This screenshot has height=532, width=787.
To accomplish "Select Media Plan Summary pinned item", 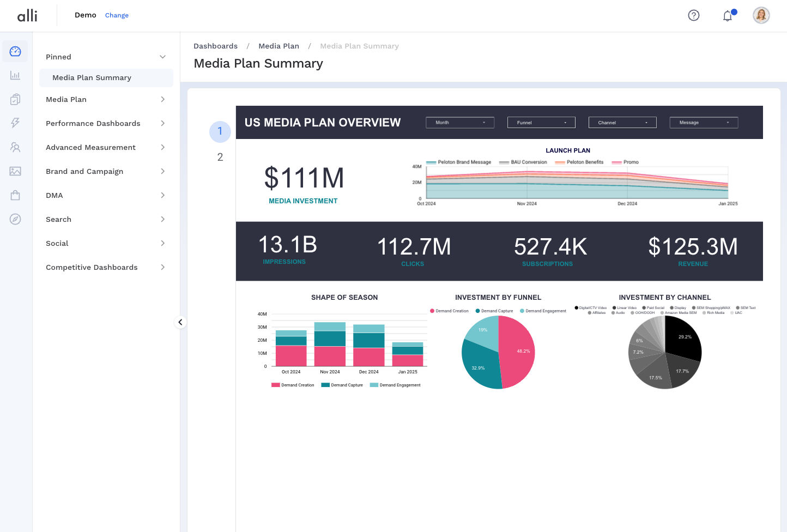I will coord(92,78).
